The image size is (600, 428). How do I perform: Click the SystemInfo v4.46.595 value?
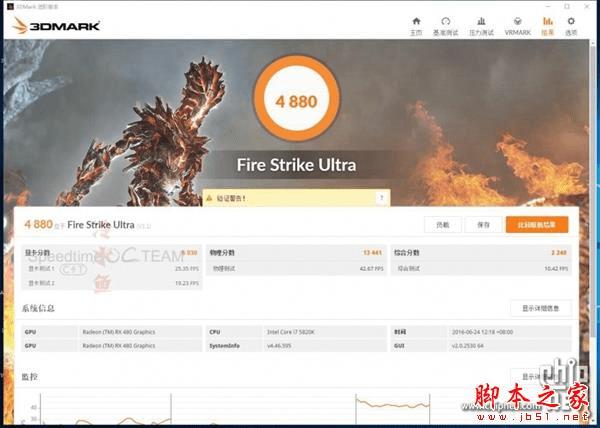[279, 346]
